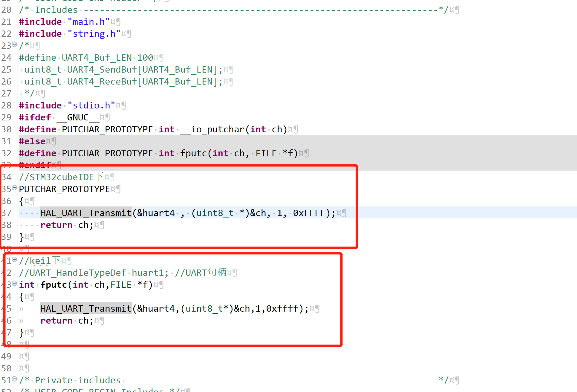Click the highlighted HAL_UART_Transmit on line 37
The image size is (577, 392).
[86, 213]
